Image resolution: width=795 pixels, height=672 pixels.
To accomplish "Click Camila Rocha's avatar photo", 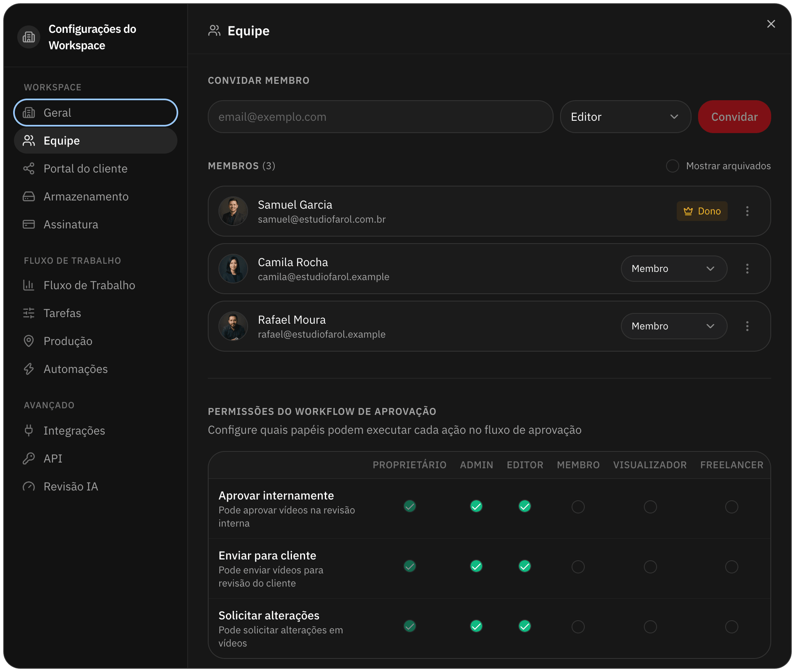I will pos(233,269).
